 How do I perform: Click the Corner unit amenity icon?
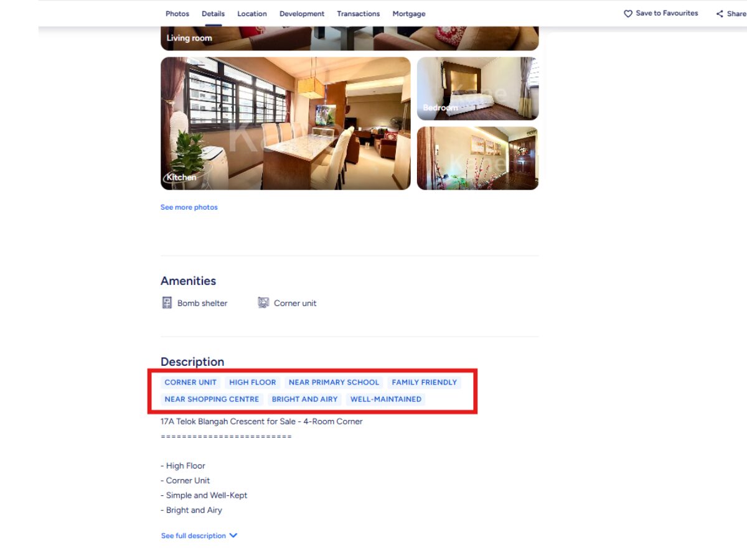[x=263, y=303]
